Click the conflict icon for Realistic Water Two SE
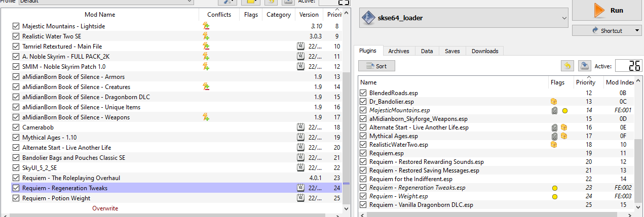Viewport: 644px width, 217px height. pyautogui.click(x=206, y=36)
